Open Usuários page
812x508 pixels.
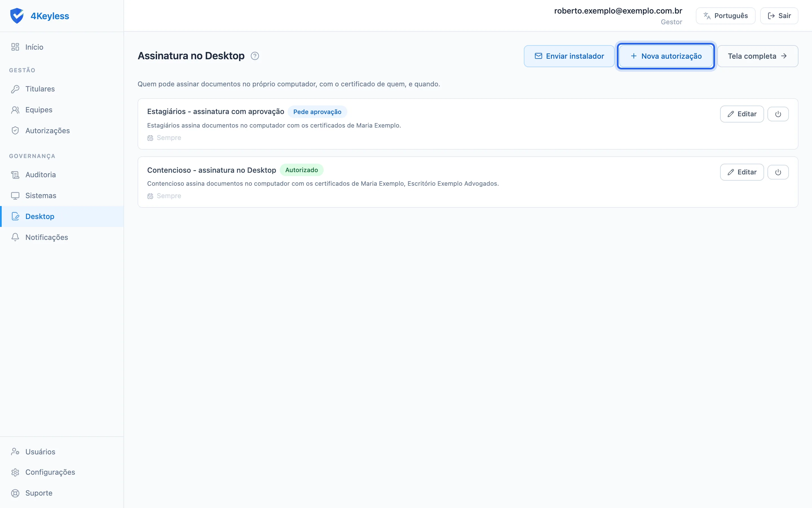pos(62,452)
